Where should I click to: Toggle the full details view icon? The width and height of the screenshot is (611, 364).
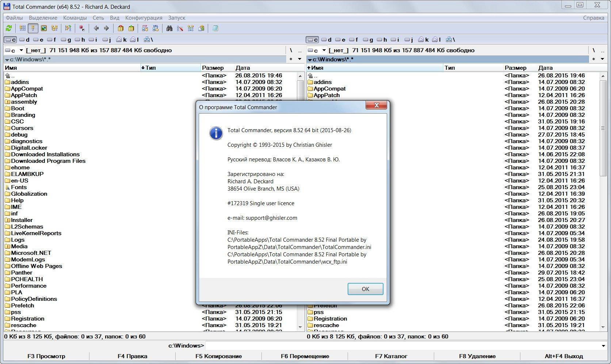33,28
